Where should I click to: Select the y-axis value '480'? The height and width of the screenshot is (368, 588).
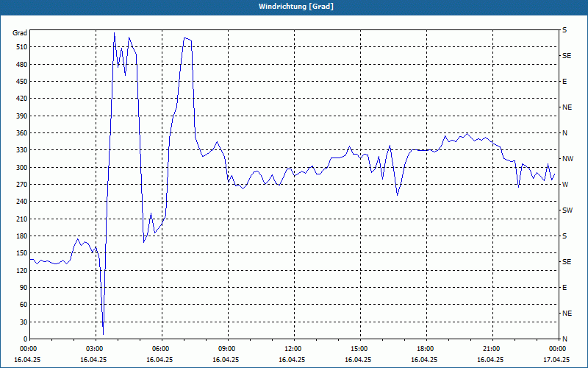pos(22,65)
